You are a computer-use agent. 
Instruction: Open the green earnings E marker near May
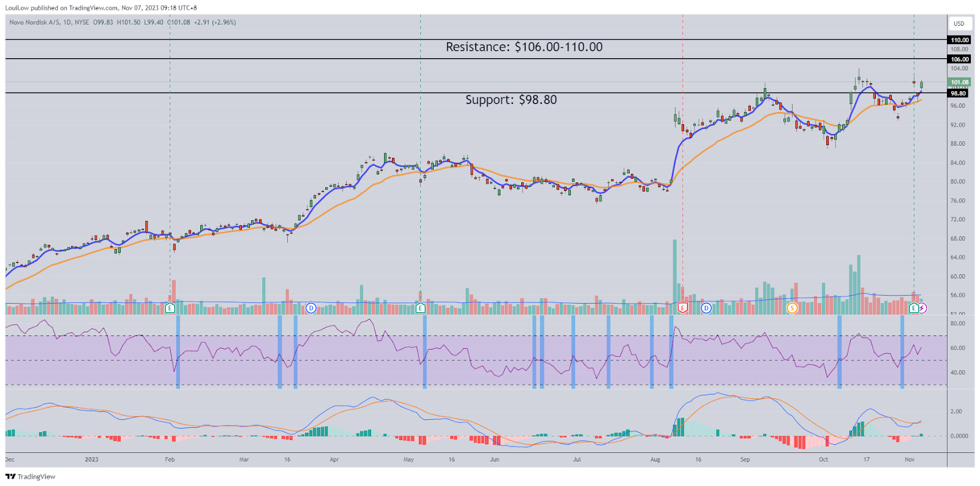click(420, 308)
